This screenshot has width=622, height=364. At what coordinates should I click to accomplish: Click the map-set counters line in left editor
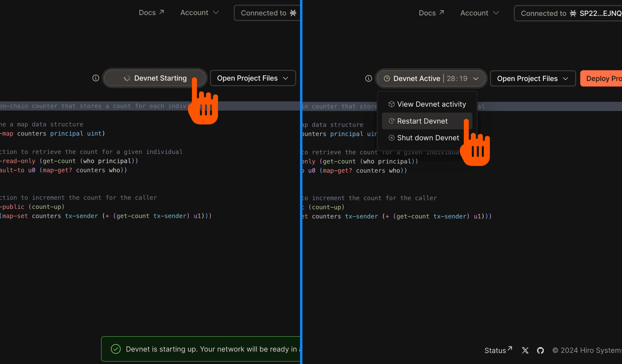pyautogui.click(x=106, y=216)
